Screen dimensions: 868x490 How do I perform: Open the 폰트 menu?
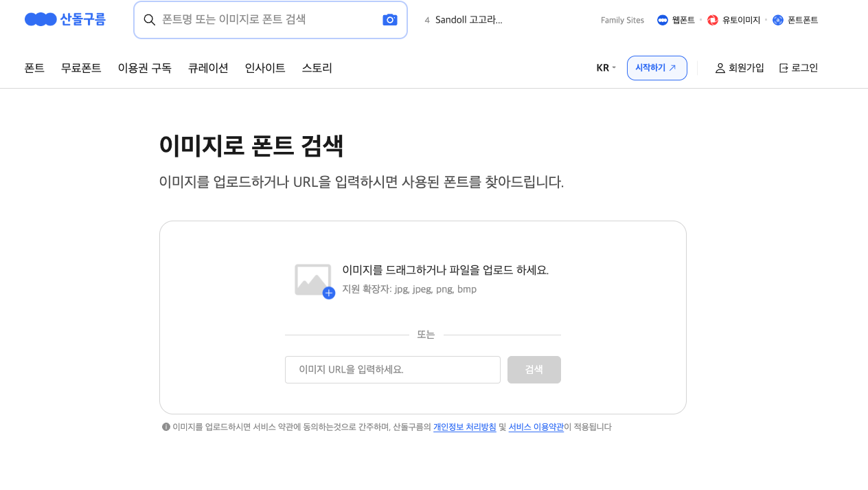[34, 68]
